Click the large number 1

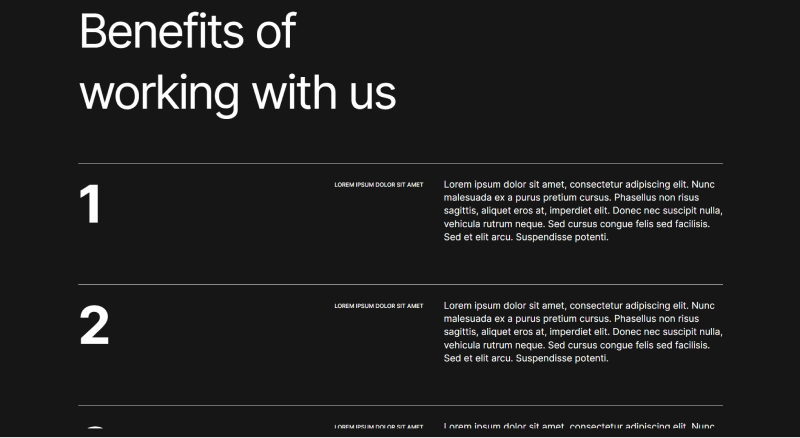tap(91, 205)
